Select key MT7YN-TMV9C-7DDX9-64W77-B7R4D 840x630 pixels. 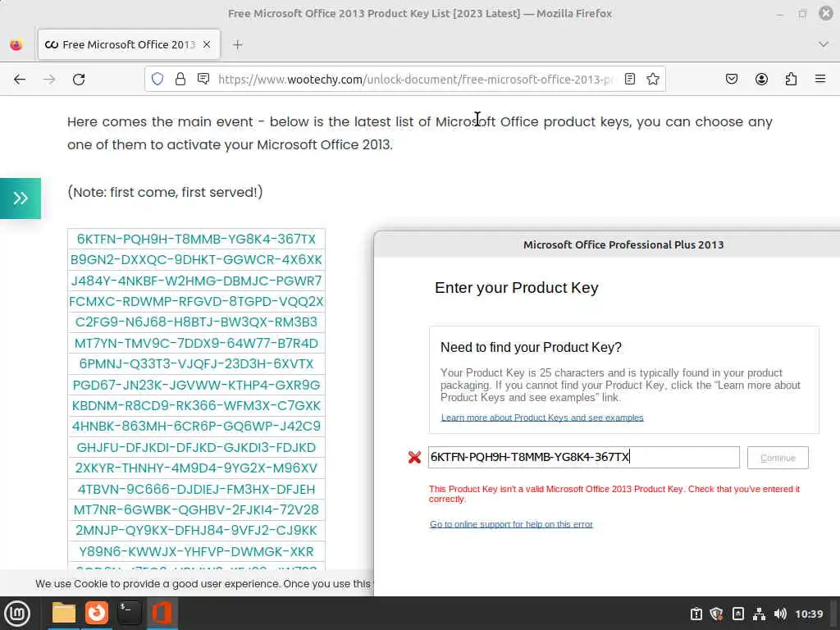196,343
